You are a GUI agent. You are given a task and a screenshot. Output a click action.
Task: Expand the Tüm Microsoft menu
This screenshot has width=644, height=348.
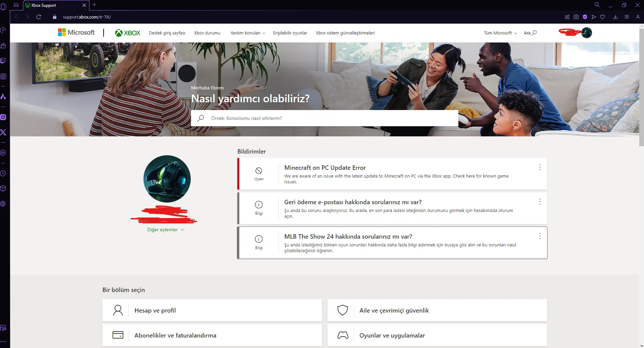click(x=500, y=33)
